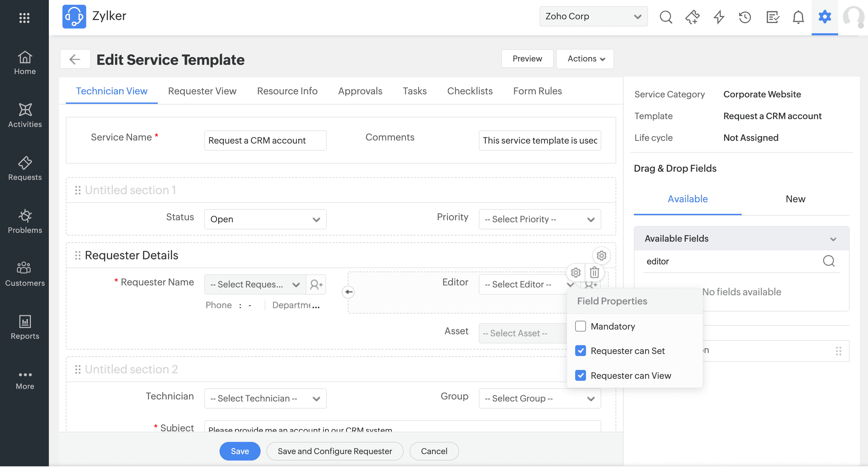Click the back arrow button
Image resolution: width=868 pixels, height=467 pixels.
click(x=75, y=59)
